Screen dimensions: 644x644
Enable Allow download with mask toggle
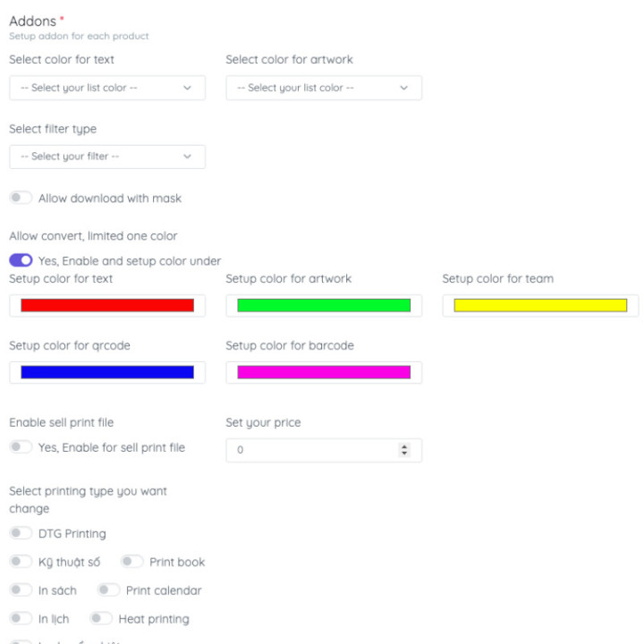[21, 198]
